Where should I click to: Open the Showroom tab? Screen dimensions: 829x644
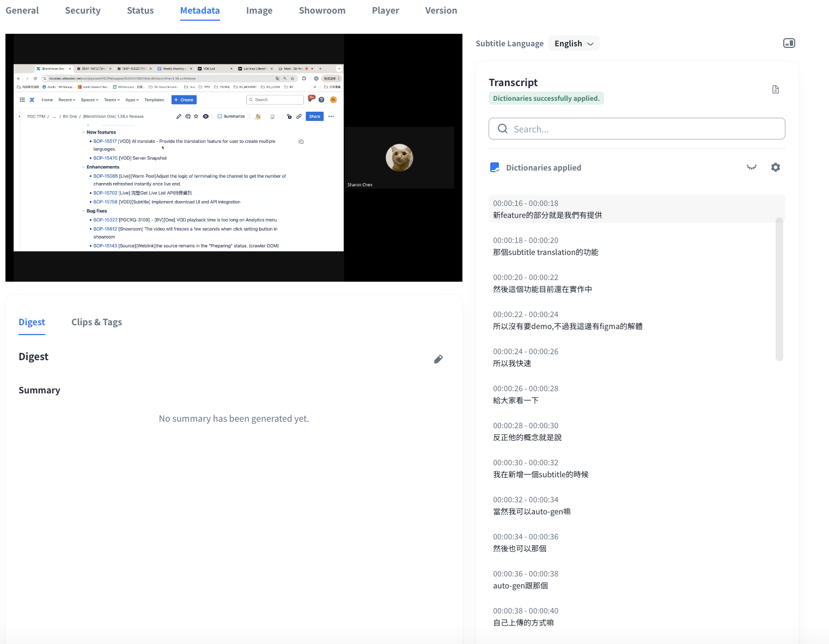[322, 10]
